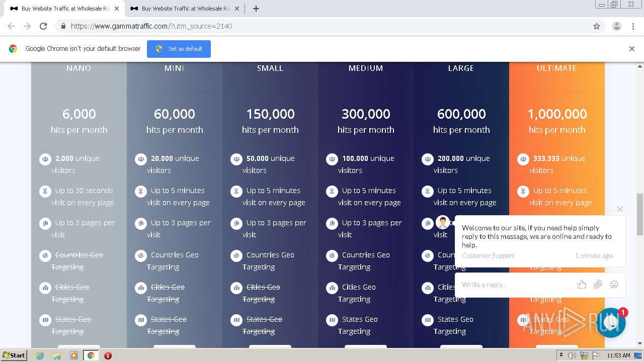The width and height of the screenshot is (644, 362).
Task: Open the chat launcher bubble with badge
Action: (611, 323)
